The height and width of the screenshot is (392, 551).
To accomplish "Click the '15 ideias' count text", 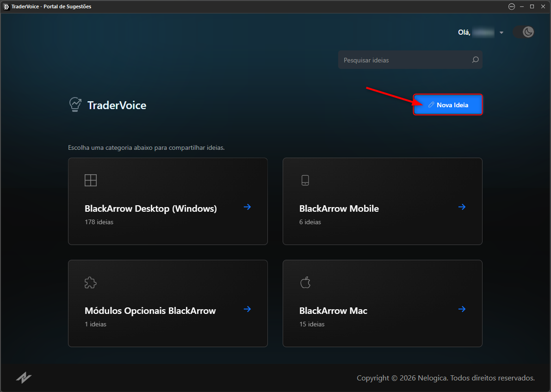I will (x=312, y=324).
